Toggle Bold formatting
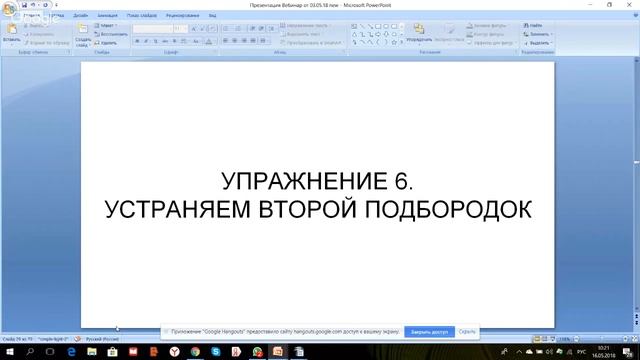 (137, 41)
